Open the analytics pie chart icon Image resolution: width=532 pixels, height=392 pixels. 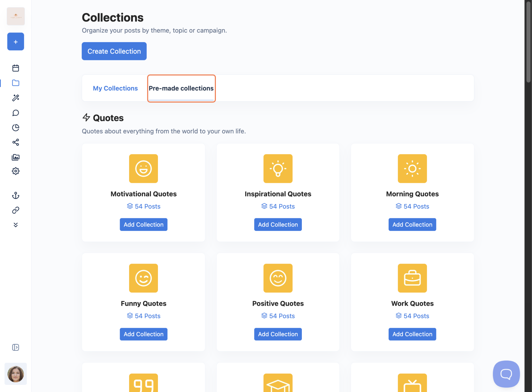[16, 128]
